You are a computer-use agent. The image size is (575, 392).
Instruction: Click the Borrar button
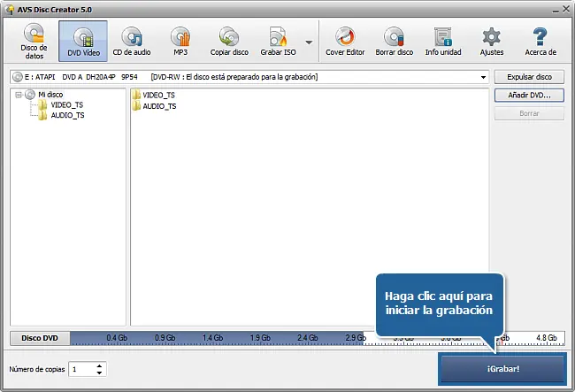tap(529, 113)
